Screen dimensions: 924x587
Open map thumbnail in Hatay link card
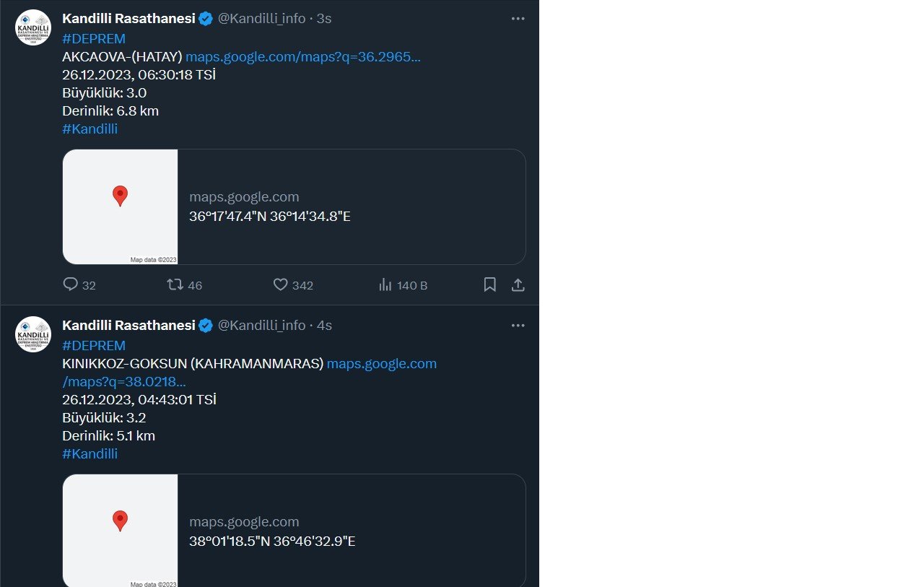(121, 206)
